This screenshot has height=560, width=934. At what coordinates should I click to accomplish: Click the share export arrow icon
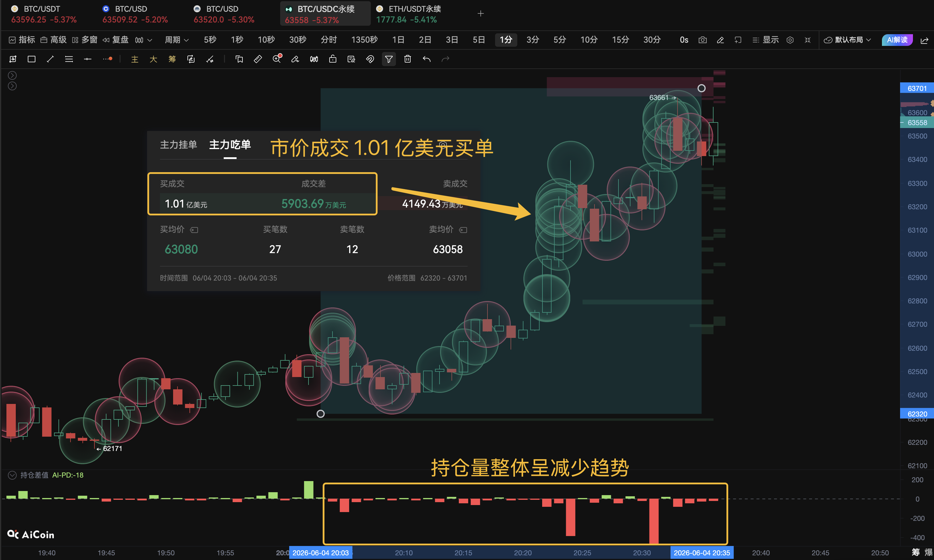925,40
